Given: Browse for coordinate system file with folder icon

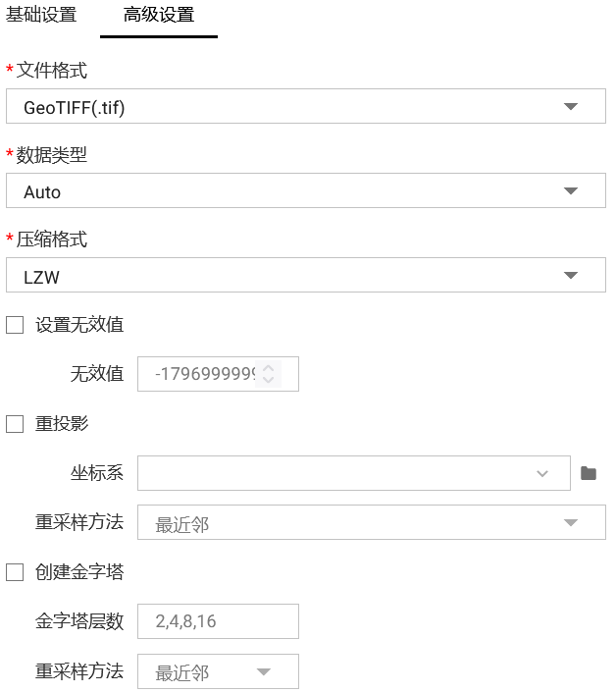Looking at the screenshot, I should pos(589,473).
